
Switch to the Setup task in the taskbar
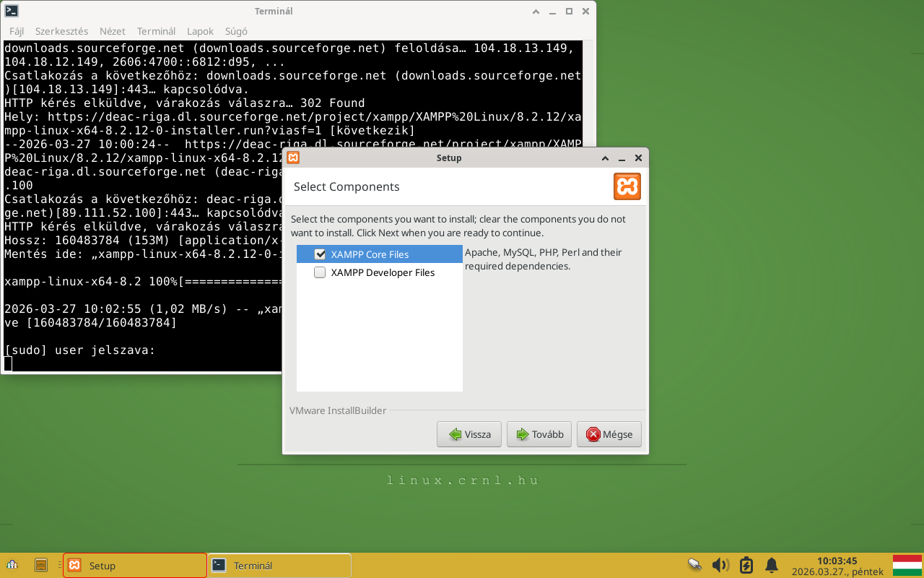pyautogui.click(x=134, y=565)
